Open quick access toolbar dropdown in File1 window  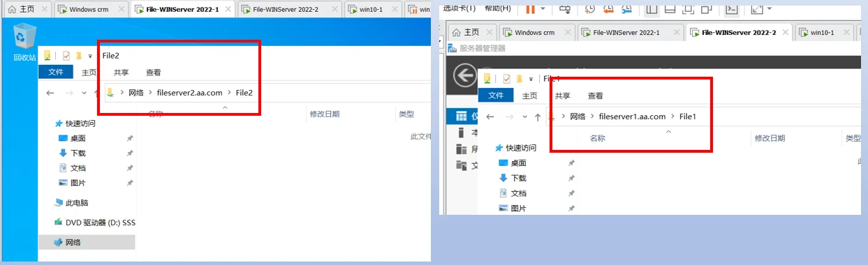click(x=531, y=79)
